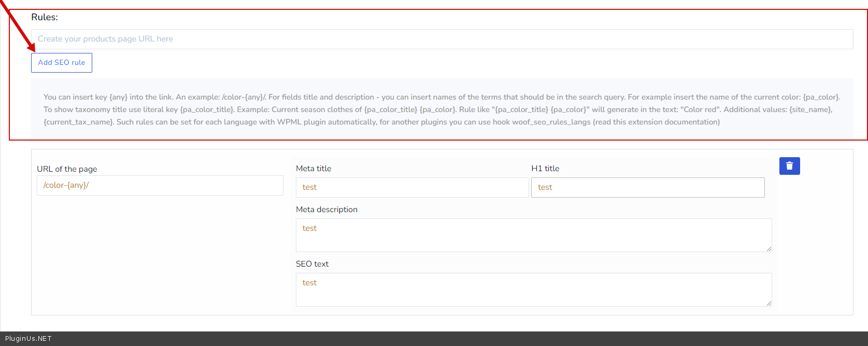Click the 'SEO text' label
This screenshot has height=346, width=868.
[312, 264]
